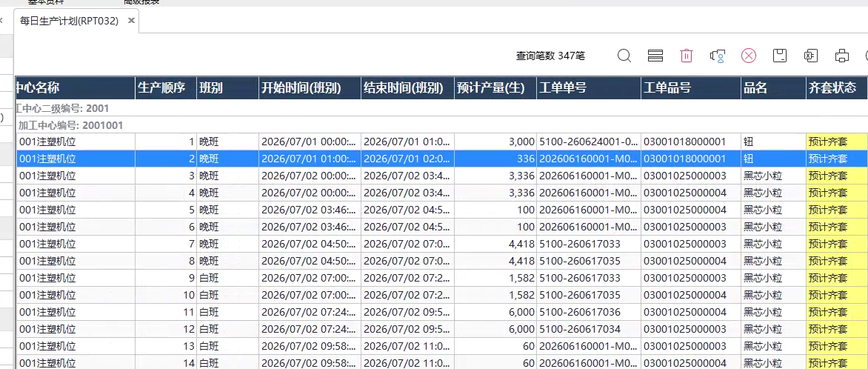Click the 品名 column header
Image resolution: width=868 pixels, height=369 pixels.
pyautogui.click(x=773, y=87)
